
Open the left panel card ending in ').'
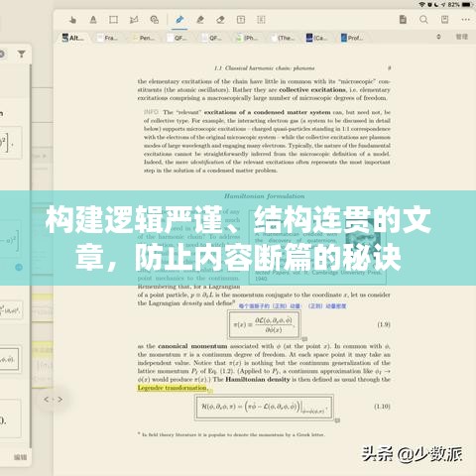(10, 418)
